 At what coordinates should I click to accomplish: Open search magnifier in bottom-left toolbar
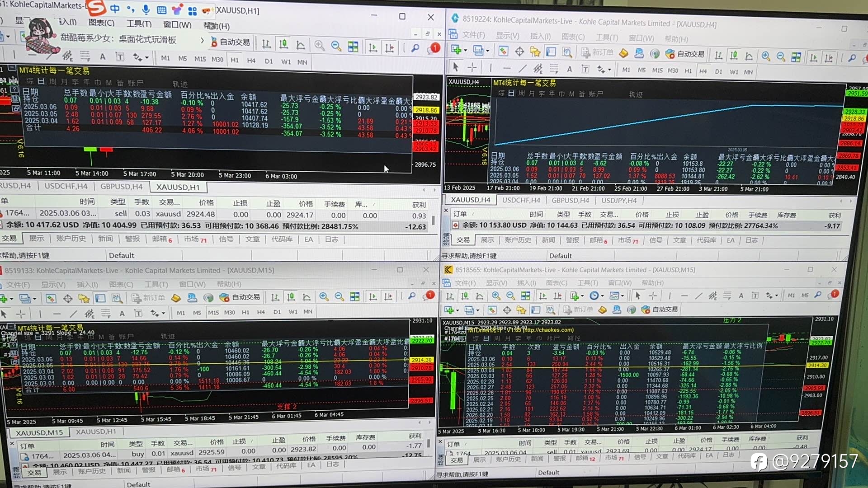coord(412,296)
